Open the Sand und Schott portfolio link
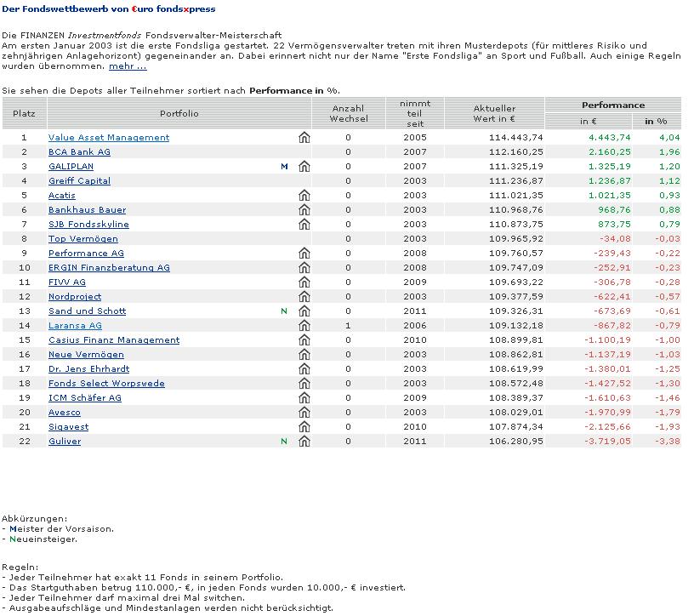 coord(88,311)
